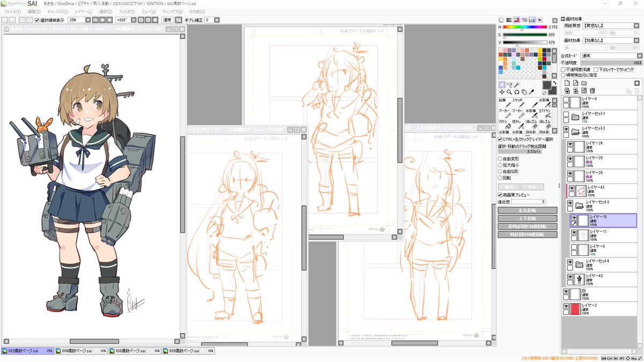Image resolution: width=644 pixels, height=362 pixels.
Task: Collapse the 画材効果 panel section
Action: [x=562, y=19]
